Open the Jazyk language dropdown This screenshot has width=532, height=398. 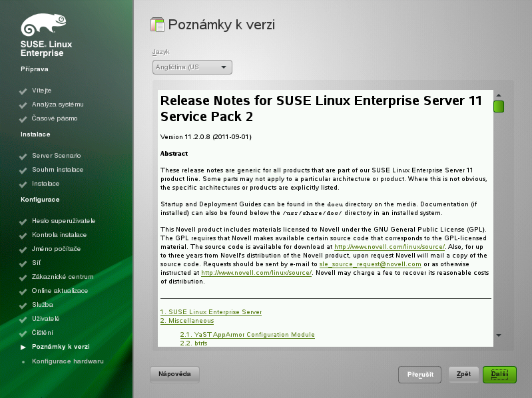pos(192,67)
